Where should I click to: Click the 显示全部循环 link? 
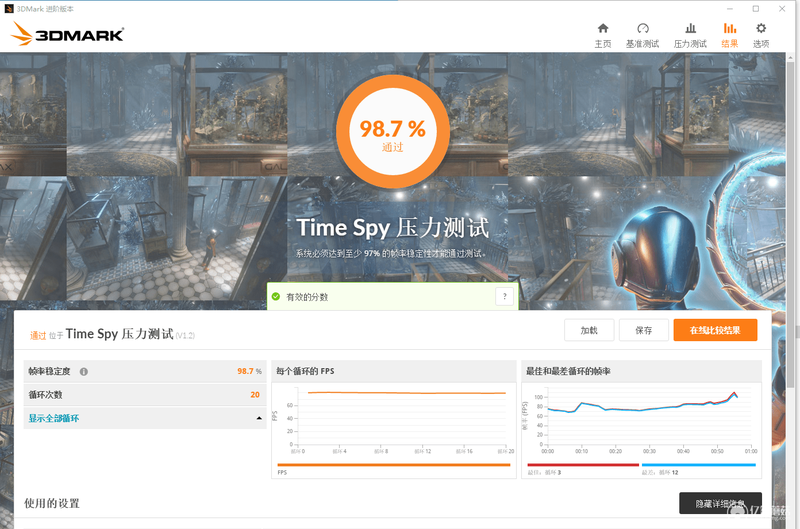[x=54, y=418]
